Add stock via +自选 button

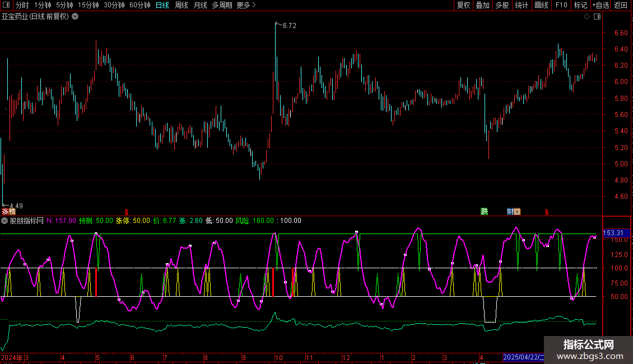coord(601,5)
